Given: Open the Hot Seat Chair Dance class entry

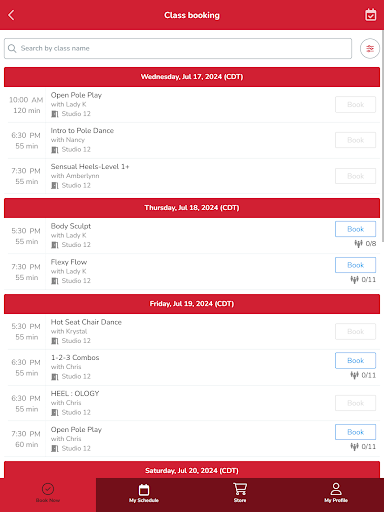Looking at the screenshot, I should click(x=192, y=332).
